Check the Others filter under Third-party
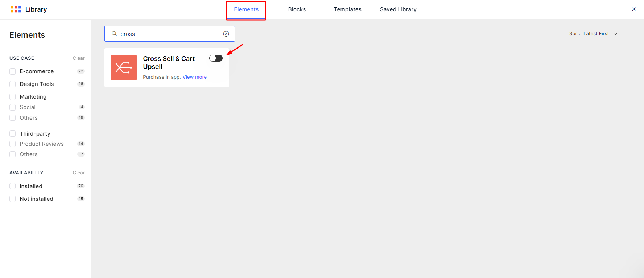Image resolution: width=644 pixels, height=278 pixels. pyautogui.click(x=13, y=154)
